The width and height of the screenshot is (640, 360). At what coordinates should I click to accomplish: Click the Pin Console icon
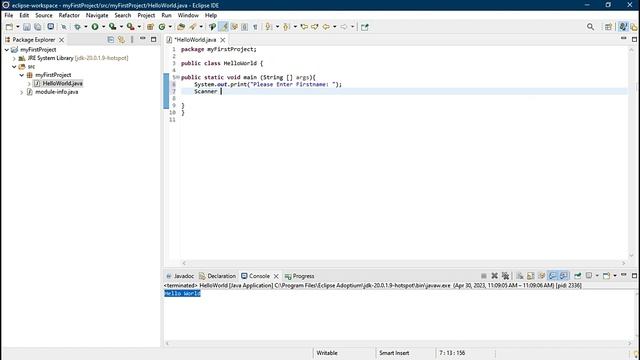pyautogui.click(x=578, y=276)
